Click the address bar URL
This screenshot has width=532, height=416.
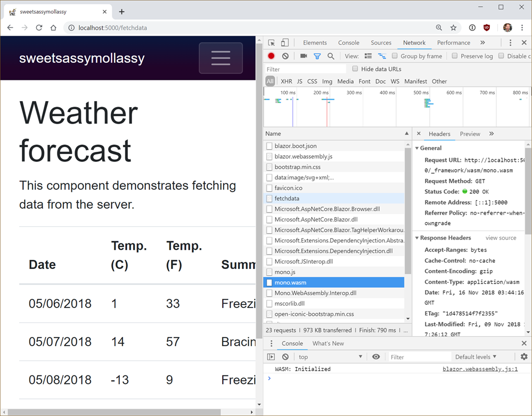(x=113, y=28)
